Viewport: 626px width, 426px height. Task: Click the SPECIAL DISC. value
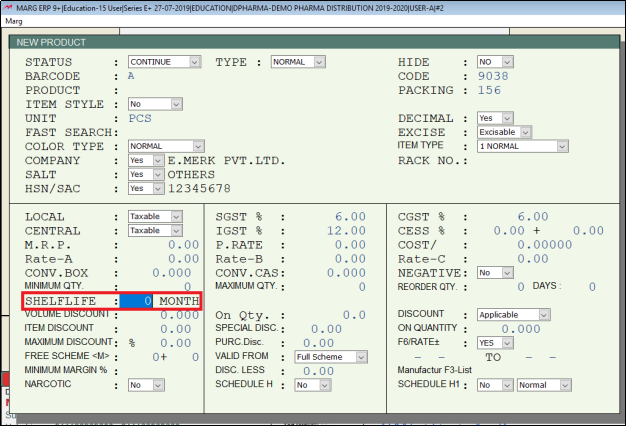click(326, 329)
